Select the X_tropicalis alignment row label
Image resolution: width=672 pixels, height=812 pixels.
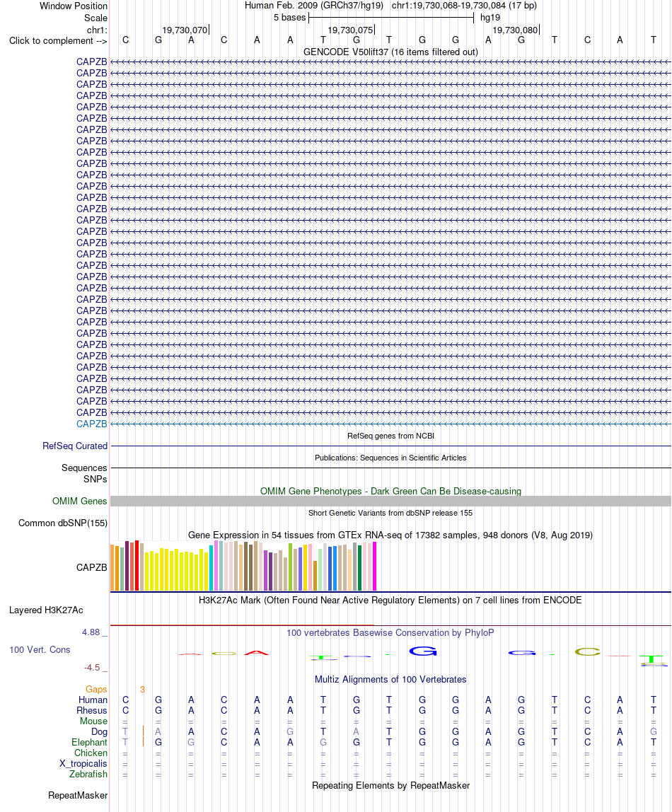[83, 764]
